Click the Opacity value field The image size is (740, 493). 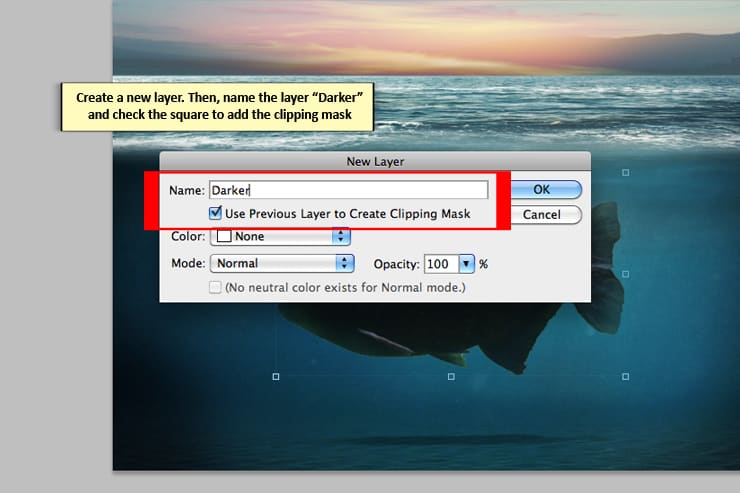point(439,264)
